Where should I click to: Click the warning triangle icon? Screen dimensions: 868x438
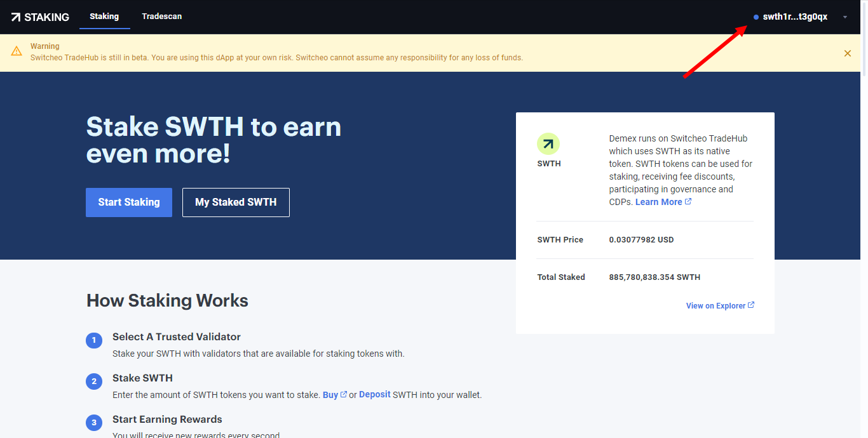17,51
